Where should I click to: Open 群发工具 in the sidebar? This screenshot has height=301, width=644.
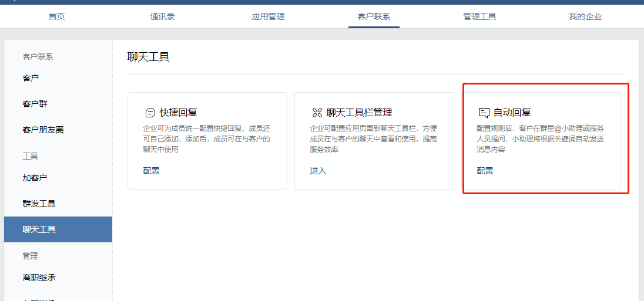click(39, 204)
